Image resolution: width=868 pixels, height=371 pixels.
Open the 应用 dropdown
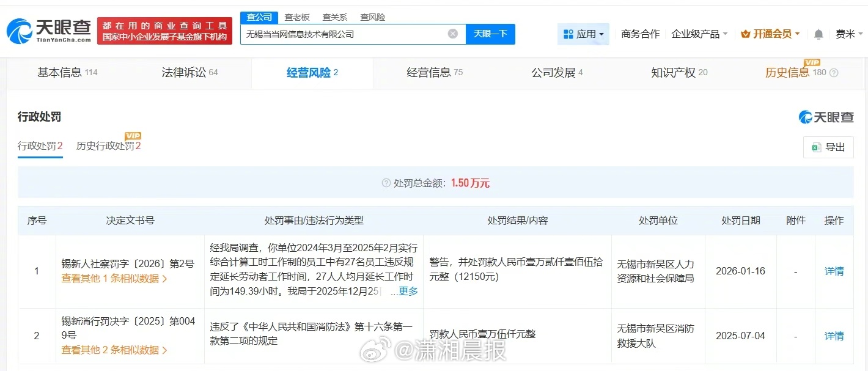click(x=584, y=34)
